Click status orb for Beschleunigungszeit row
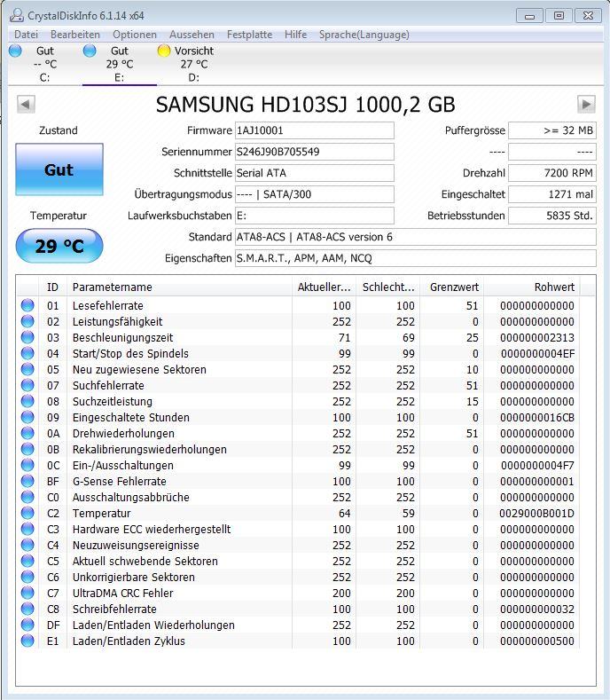 point(27,337)
